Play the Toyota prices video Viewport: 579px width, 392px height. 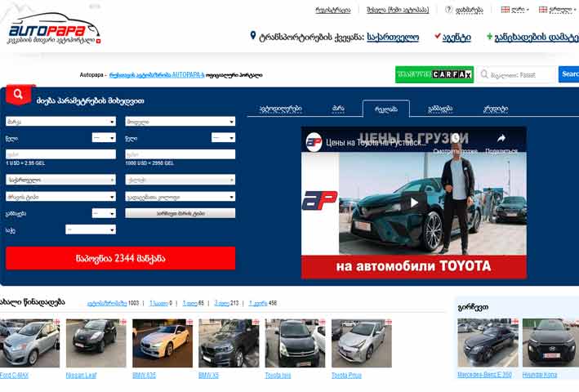(x=414, y=203)
